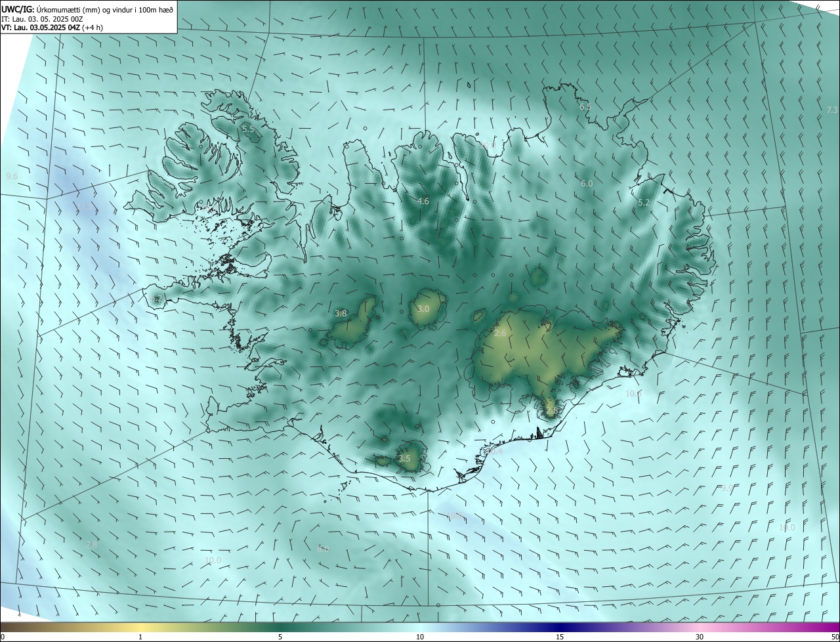Click the "VT: Lau. 03.05.2025 04Z (+4 h)" line
The width and height of the screenshot is (840, 642).
(52, 28)
